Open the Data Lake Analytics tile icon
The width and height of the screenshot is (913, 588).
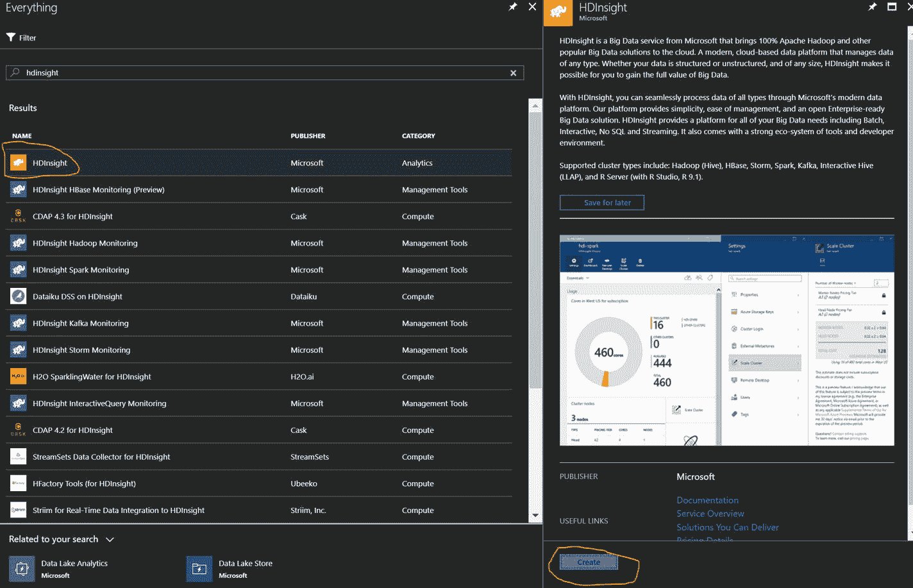(22, 569)
